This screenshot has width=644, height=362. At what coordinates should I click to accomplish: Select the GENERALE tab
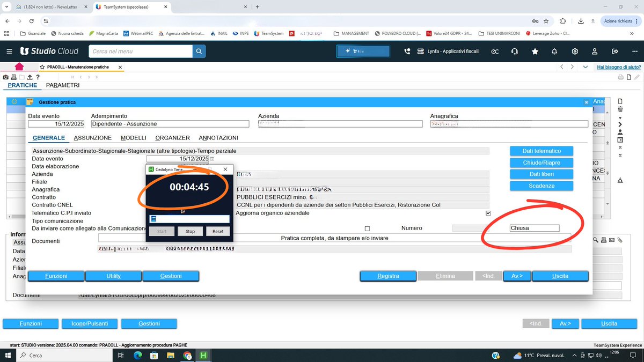49,138
